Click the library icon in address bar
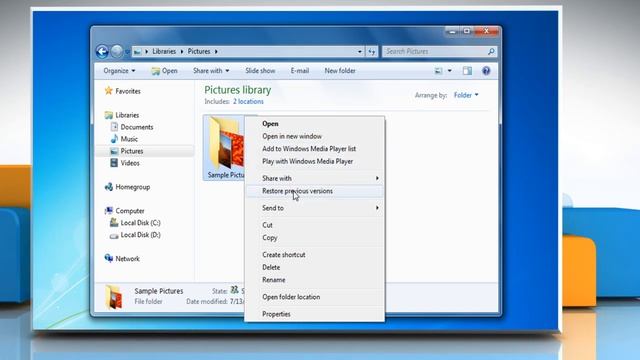Screen dimensions: 640x360 pyautogui.click(x=138, y=51)
